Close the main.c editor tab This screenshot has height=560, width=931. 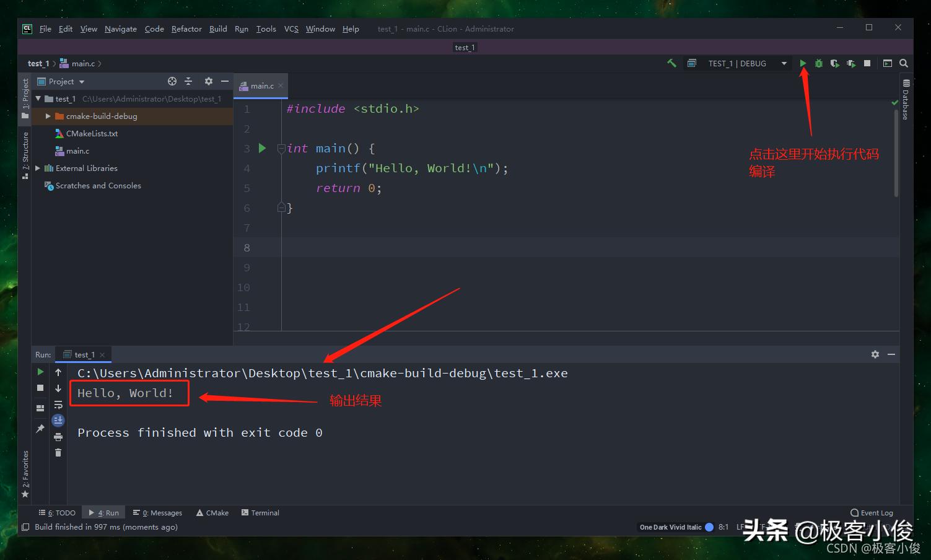pyautogui.click(x=281, y=86)
